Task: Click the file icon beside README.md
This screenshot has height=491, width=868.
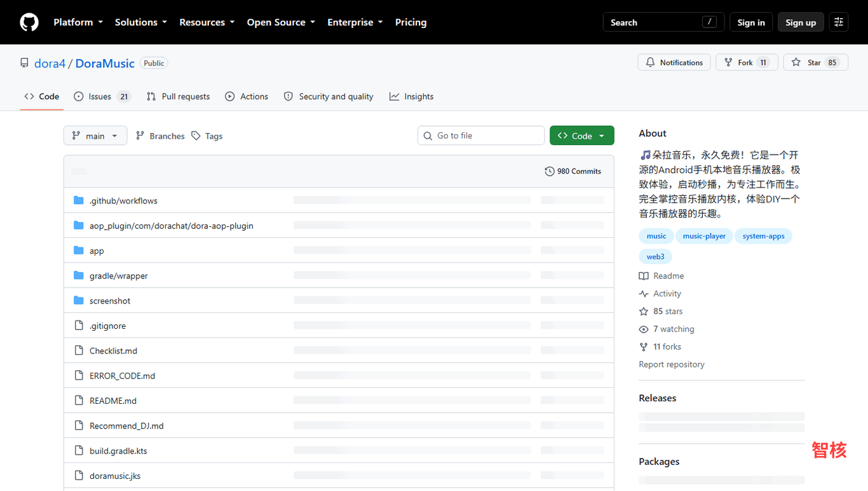Action: pyautogui.click(x=79, y=401)
